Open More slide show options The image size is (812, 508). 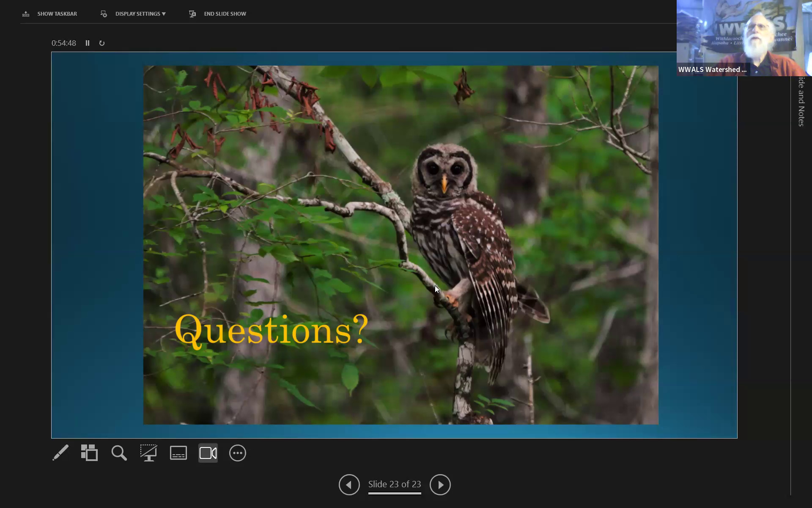[x=238, y=453]
